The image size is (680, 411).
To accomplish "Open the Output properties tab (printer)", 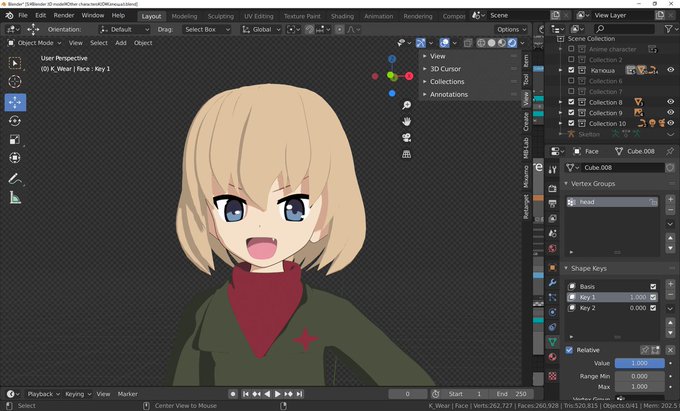I will (552, 203).
